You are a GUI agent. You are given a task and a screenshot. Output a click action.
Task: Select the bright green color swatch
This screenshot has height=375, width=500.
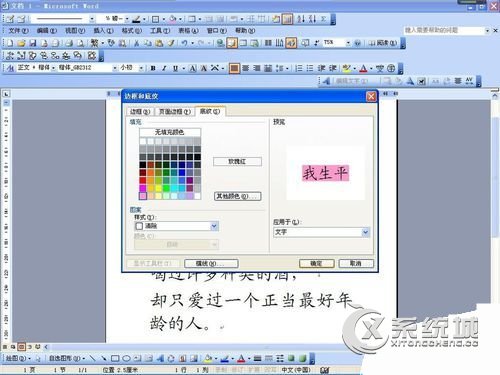pos(166,188)
